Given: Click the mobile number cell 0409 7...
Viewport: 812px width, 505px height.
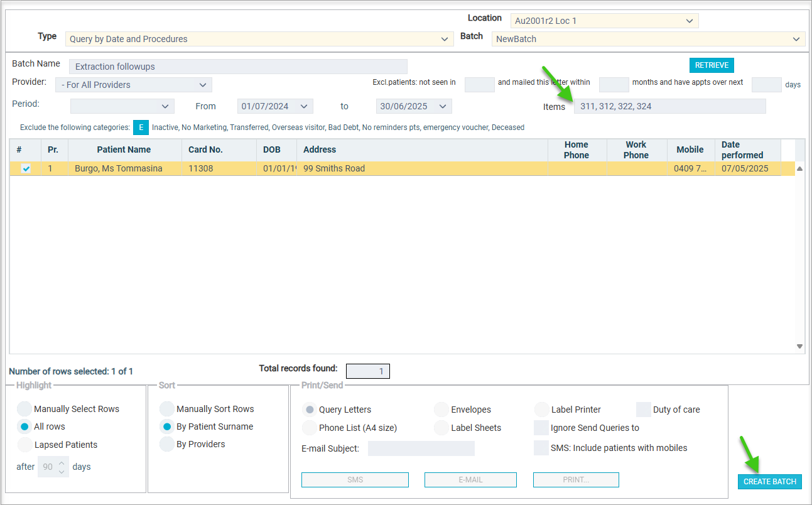Looking at the screenshot, I should (690, 168).
